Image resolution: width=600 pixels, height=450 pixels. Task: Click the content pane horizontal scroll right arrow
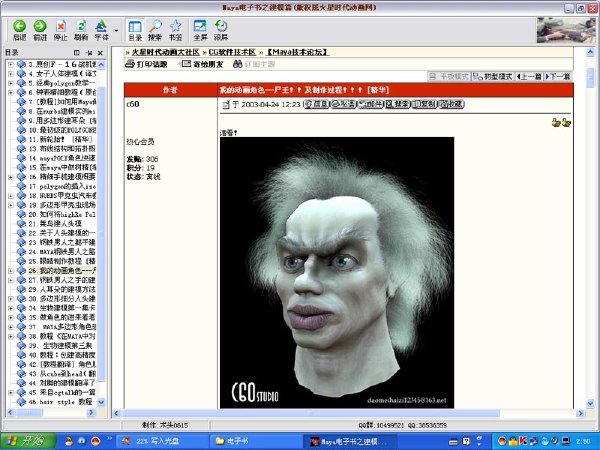point(580,413)
